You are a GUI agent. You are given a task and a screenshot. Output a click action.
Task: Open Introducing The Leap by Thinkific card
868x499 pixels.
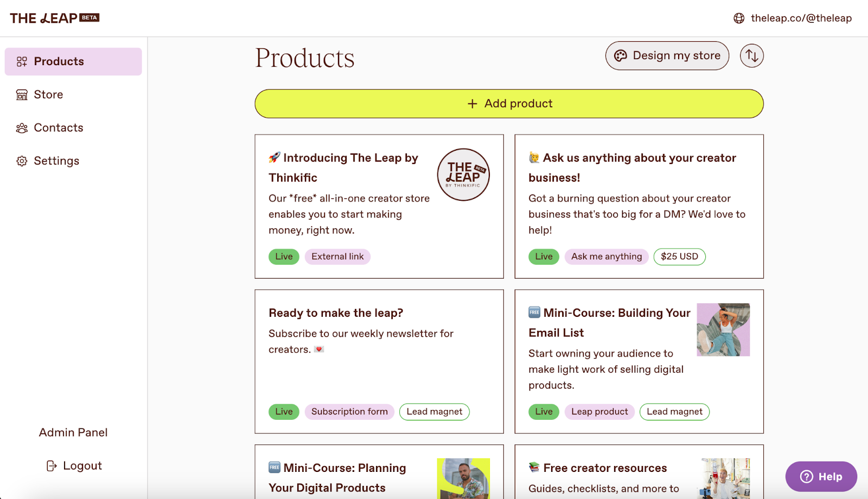coord(379,207)
